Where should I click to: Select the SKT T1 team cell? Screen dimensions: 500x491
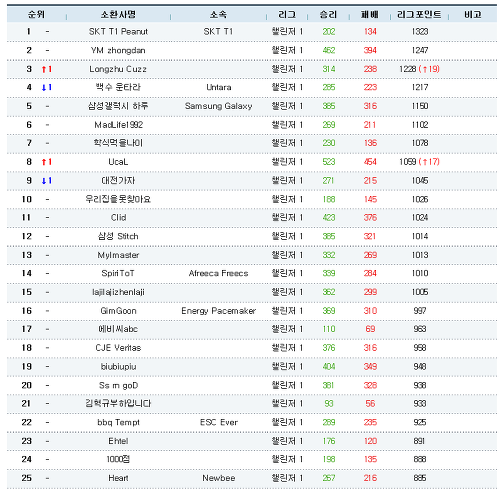218,32
